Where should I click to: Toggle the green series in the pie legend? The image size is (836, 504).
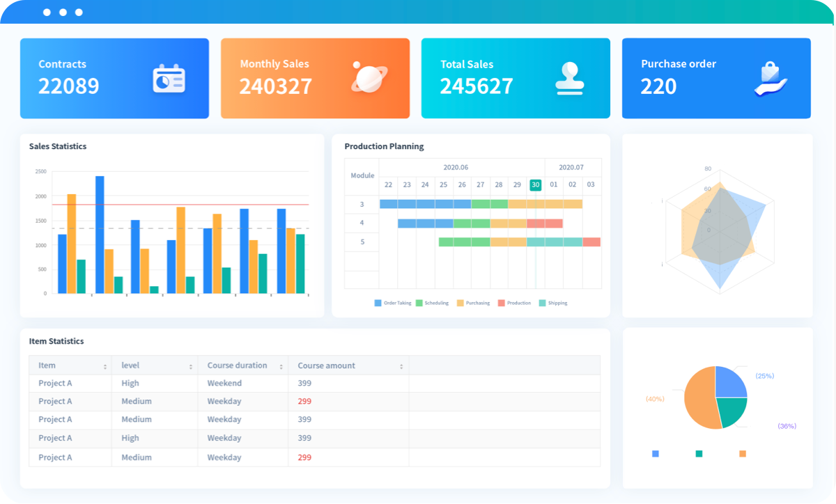click(x=698, y=453)
